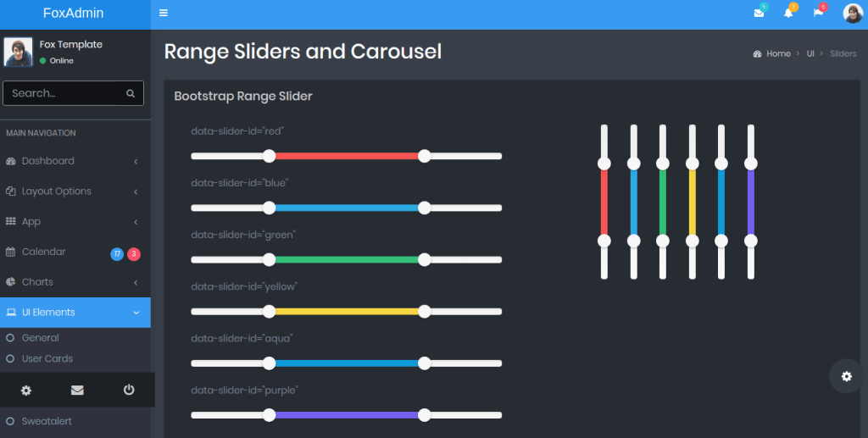Screen dimensions: 868x438
Task: Click the search magnifier icon
Action: [x=131, y=93]
